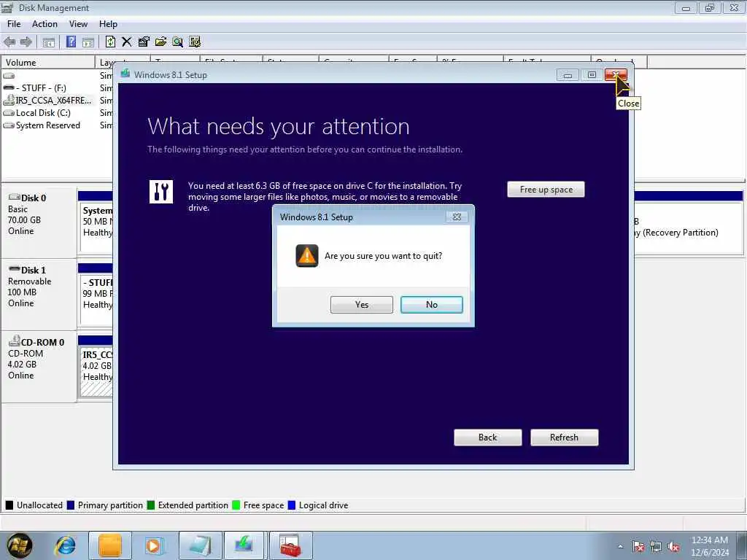
Task: Confirm quitting with Yes button
Action: tap(362, 305)
